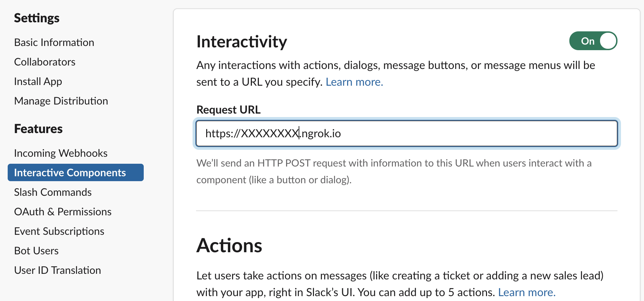Open User ID Translation page

tap(58, 270)
